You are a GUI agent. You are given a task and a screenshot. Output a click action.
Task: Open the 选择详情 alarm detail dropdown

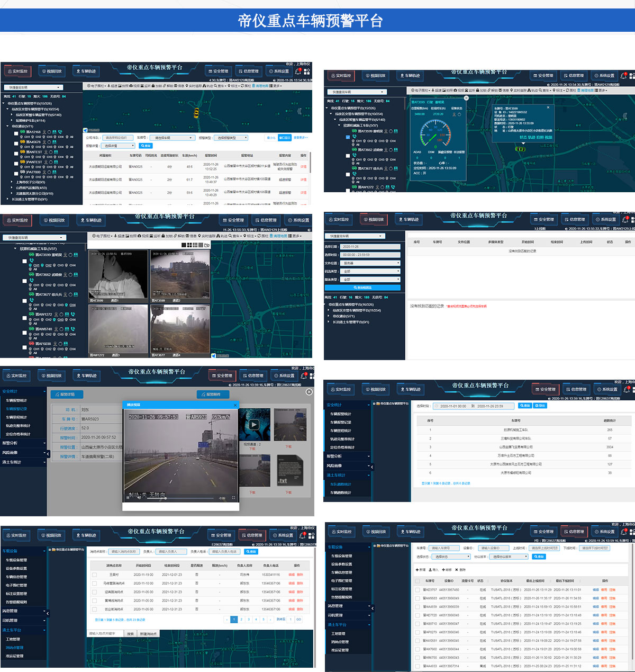click(x=118, y=146)
